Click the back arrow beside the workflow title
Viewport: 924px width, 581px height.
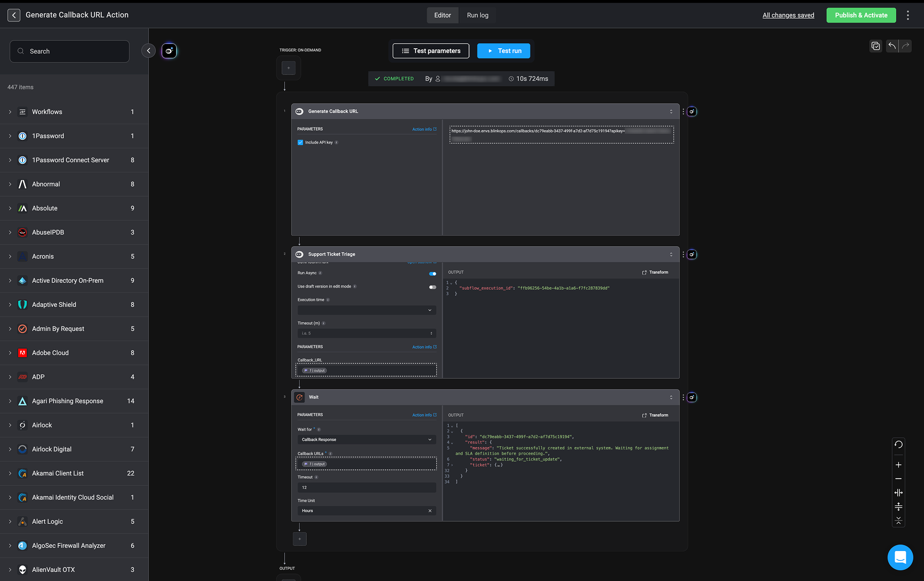14,15
